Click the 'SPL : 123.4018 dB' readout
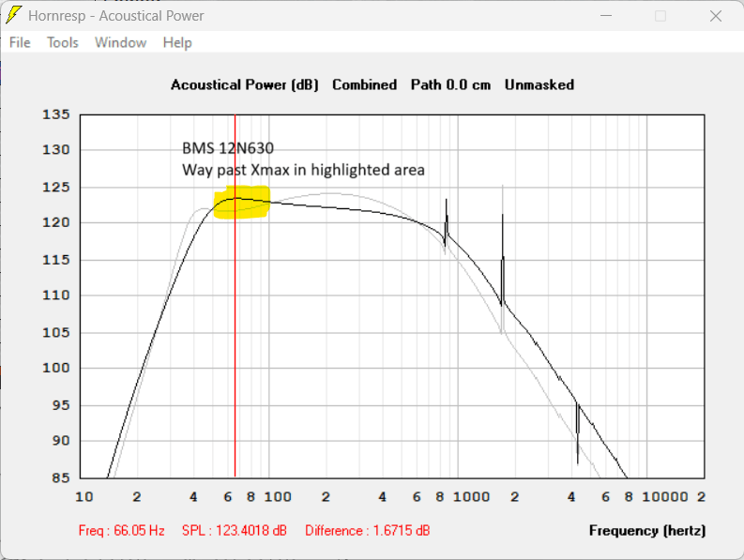This screenshot has height=560, width=744. tap(235, 530)
